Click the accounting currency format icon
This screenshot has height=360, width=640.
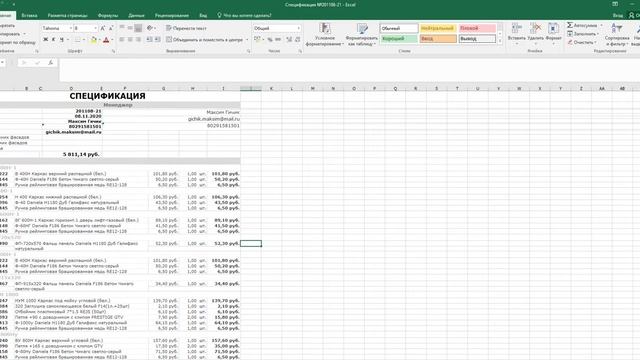click(x=257, y=40)
